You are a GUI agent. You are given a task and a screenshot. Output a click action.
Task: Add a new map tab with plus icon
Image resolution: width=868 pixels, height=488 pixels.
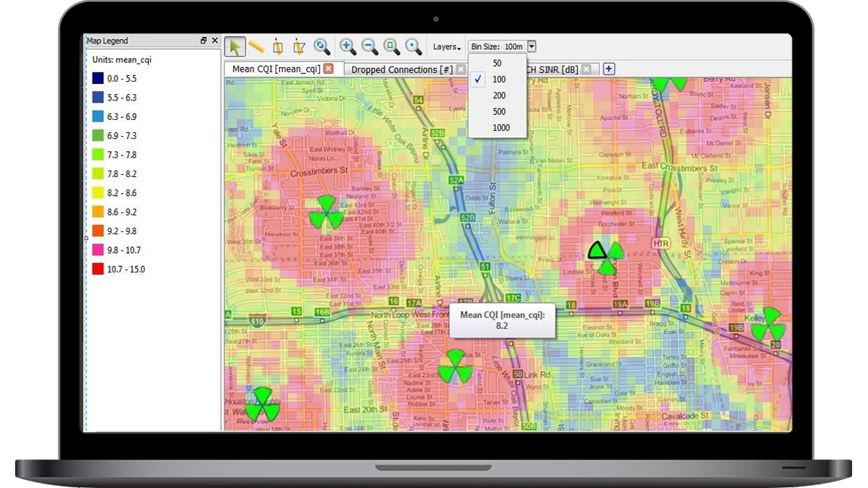[x=609, y=69]
